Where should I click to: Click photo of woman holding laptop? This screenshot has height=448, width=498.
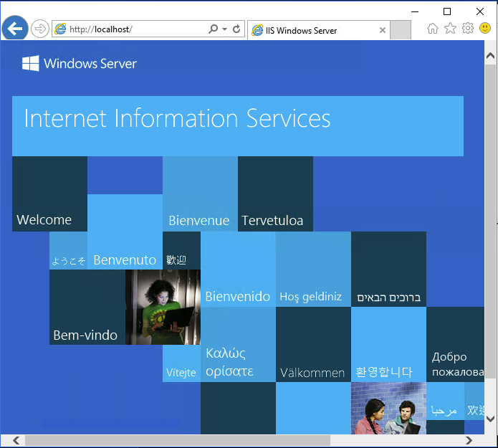[x=163, y=308]
